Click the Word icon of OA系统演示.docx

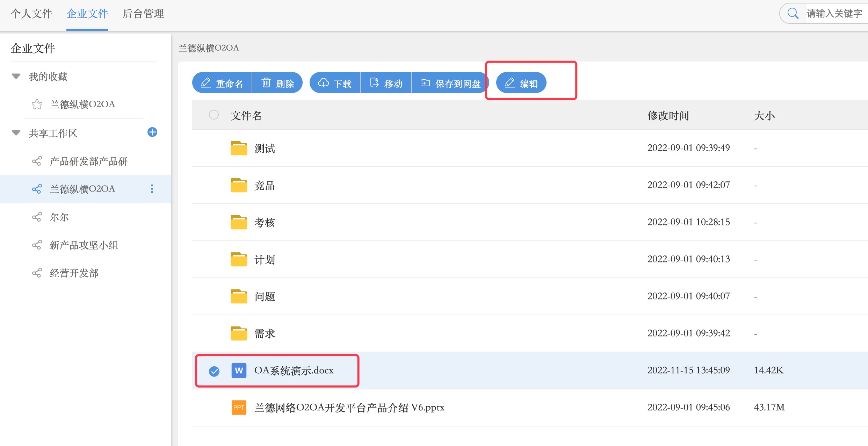click(x=239, y=371)
